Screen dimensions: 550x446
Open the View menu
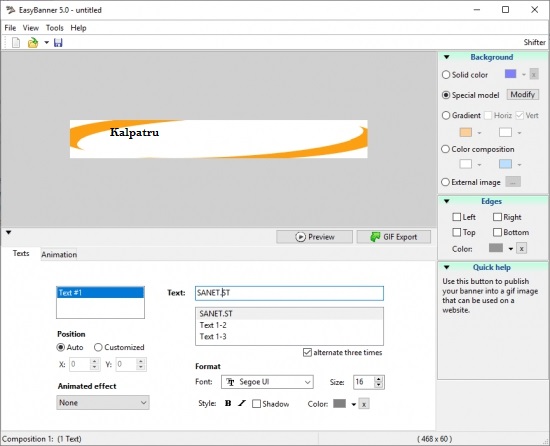tap(31, 28)
